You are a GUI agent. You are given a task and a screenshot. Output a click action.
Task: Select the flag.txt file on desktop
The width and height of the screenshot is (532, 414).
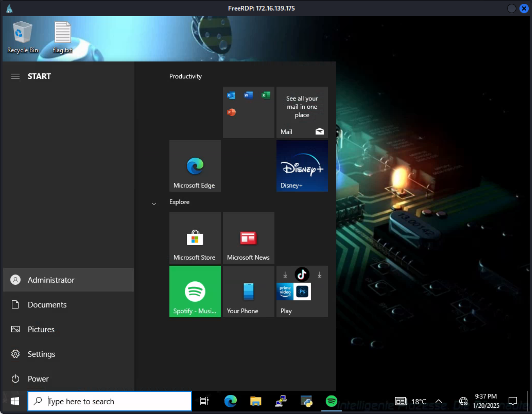pos(63,37)
